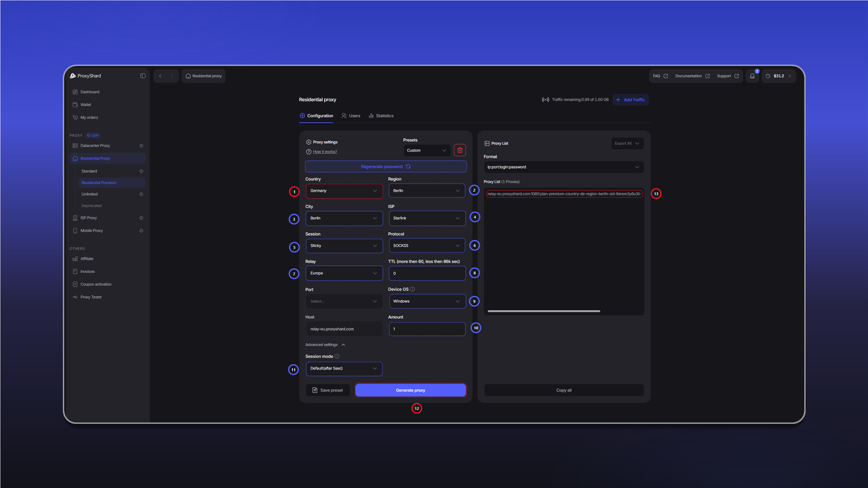Click the Generate proxy button

pyautogui.click(x=410, y=390)
